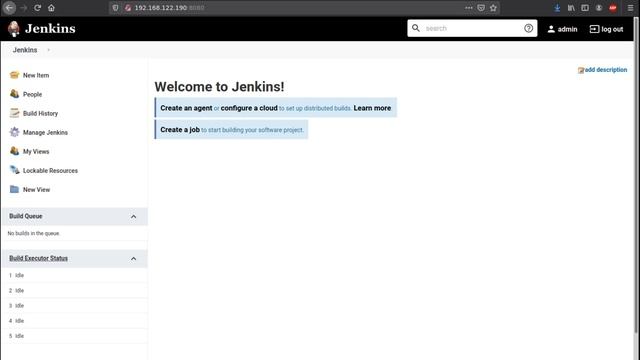
Task: Click executor 5 Idle row
Action: pyautogui.click(x=74, y=336)
